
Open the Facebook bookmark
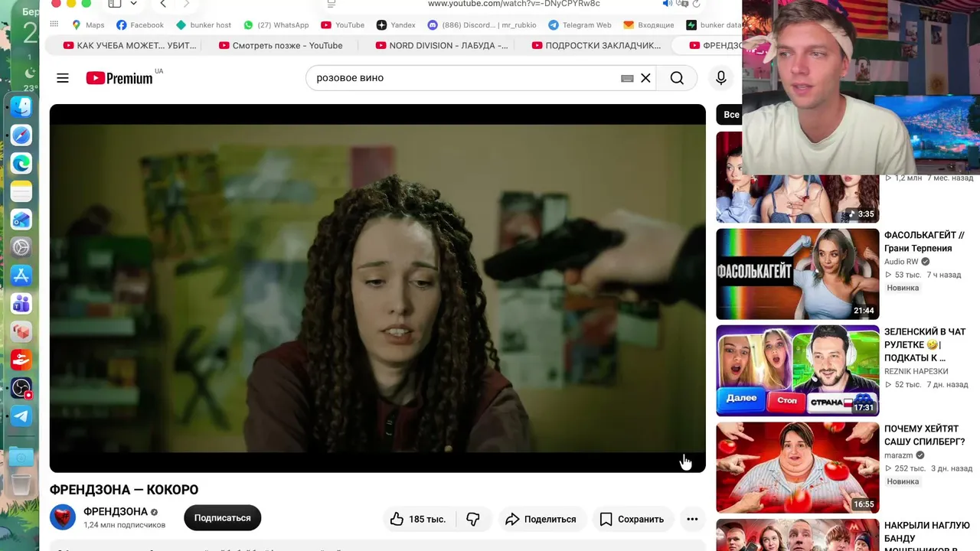[140, 24]
